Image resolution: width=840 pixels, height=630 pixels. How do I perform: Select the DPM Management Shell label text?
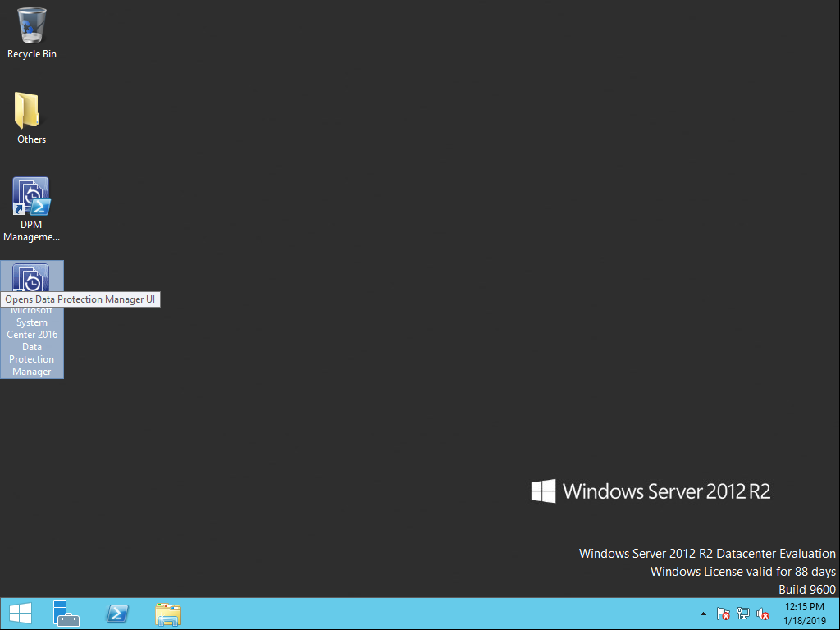tap(31, 231)
